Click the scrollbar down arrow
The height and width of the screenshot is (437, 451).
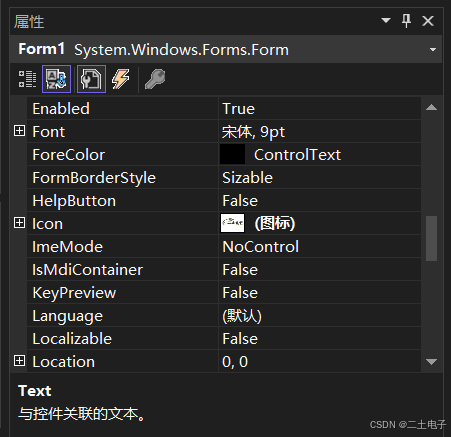tap(432, 362)
